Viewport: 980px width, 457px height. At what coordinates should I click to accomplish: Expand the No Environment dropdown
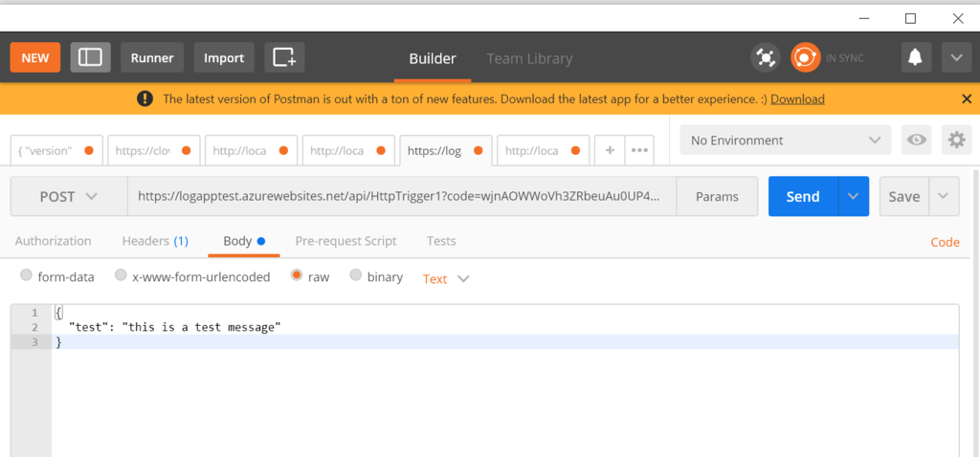(x=786, y=140)
